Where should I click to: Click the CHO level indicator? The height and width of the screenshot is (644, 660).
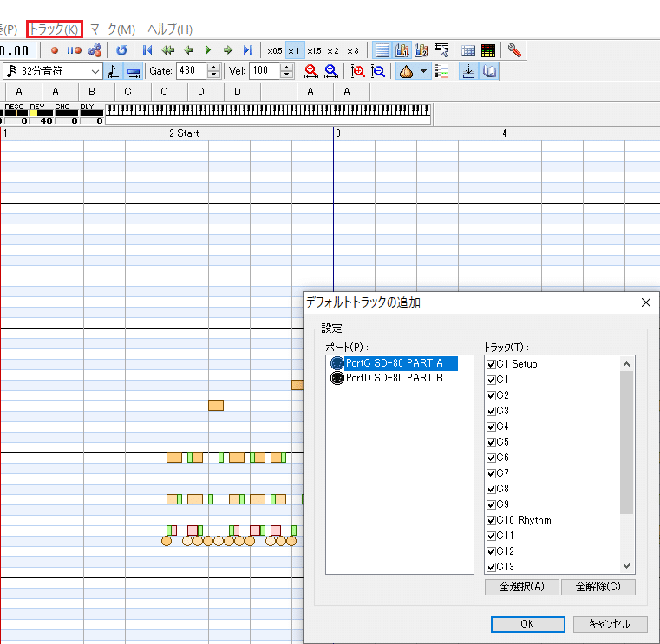pos(67,114)
